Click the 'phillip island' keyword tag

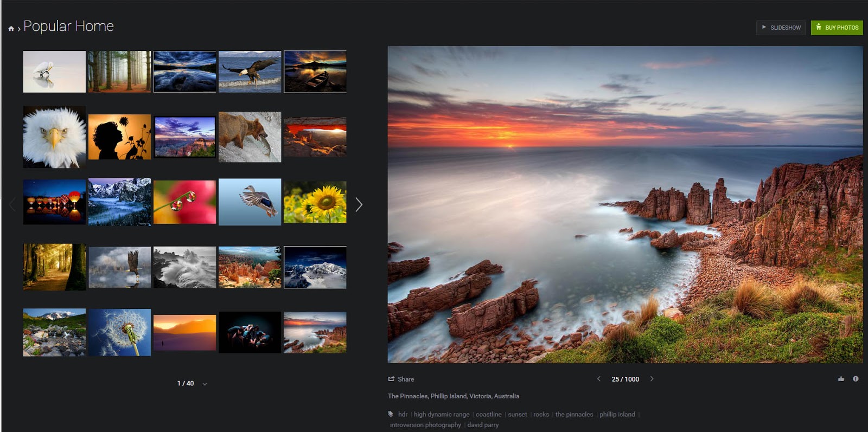tap(617, 414)
